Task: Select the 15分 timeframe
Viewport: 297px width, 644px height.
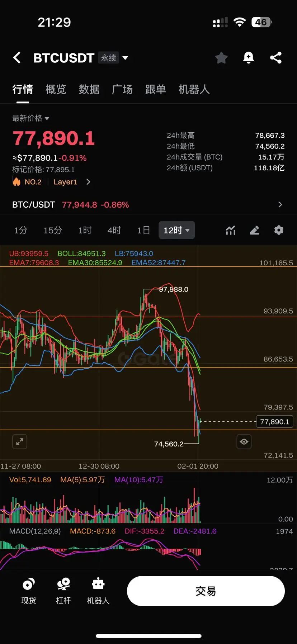Action: (x=53, y=230)
